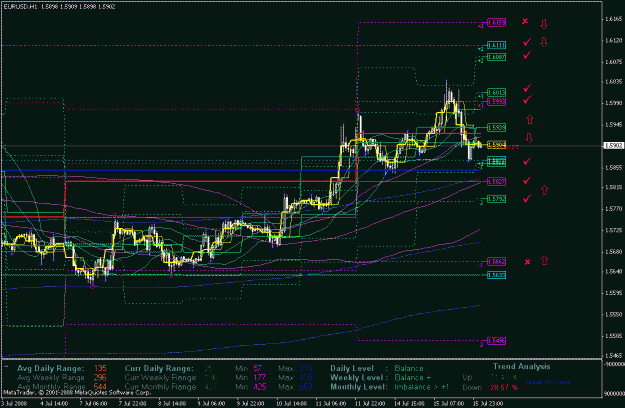The height and width of the screenshot is (408, 625).
Task: Click the monthly Min value 425
Action: point(259,387)
